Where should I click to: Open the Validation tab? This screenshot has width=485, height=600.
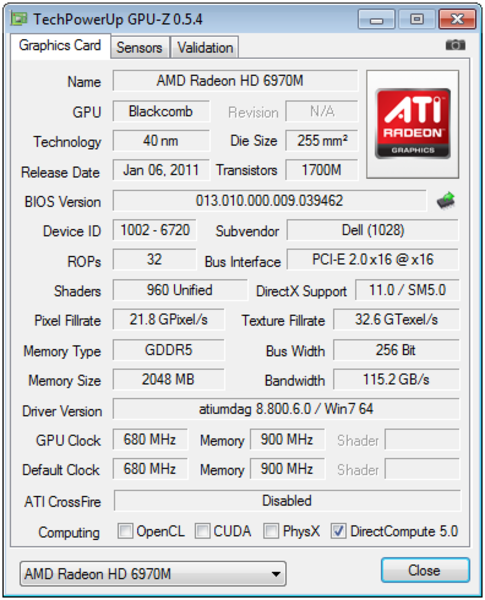pos(205,47)
